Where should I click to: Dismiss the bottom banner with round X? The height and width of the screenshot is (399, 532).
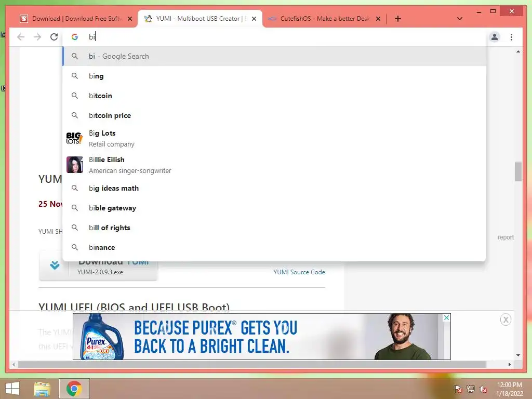506,320
